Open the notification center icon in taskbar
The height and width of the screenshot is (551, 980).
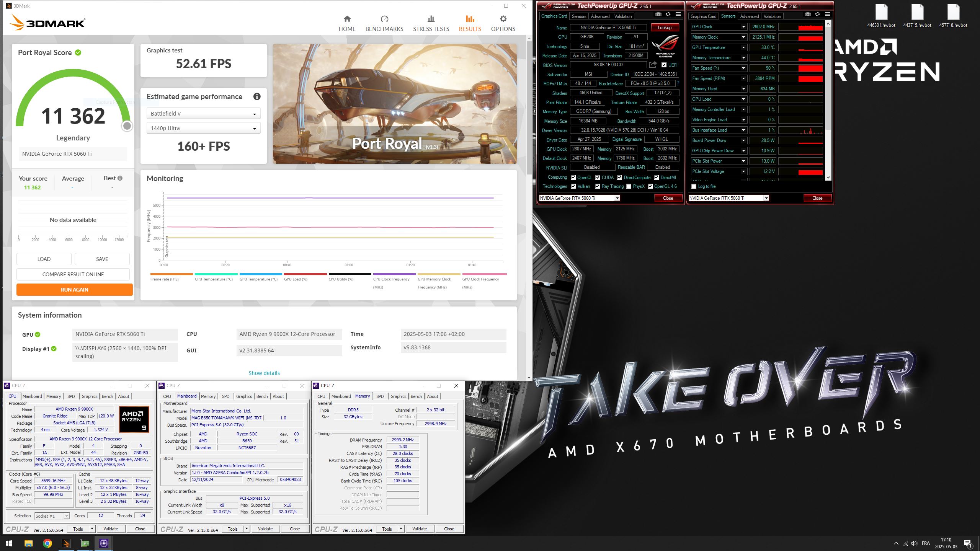[968, 543]
